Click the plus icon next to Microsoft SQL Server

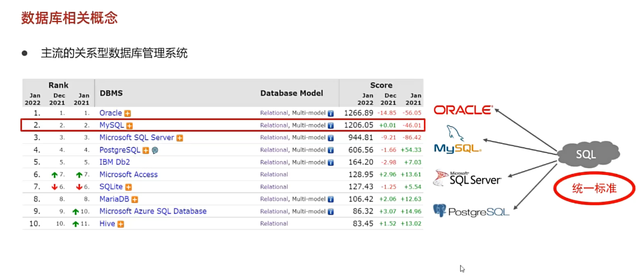coord(180,138)
